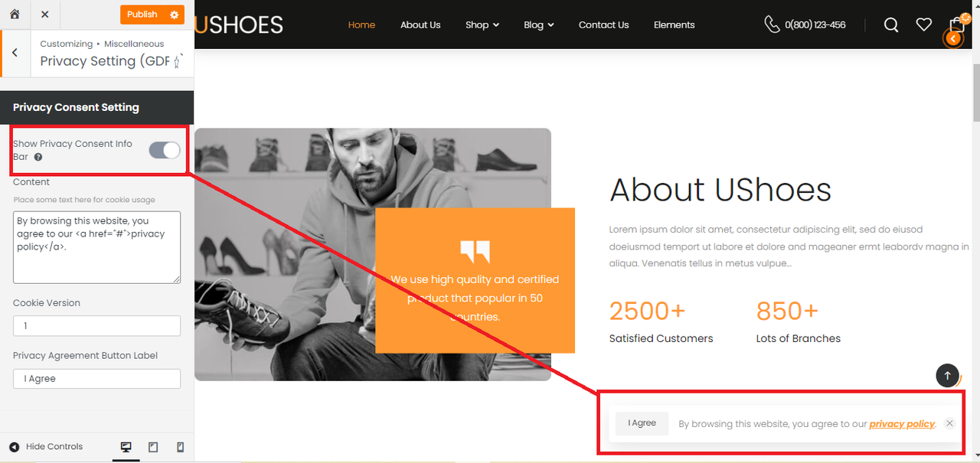Click the phone icon in header

(772, 24)
